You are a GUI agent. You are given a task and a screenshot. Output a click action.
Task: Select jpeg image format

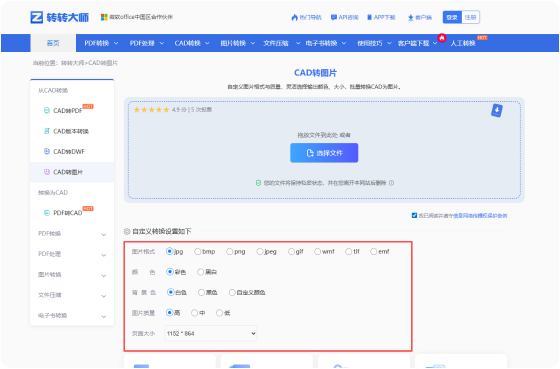pos(260,251)
